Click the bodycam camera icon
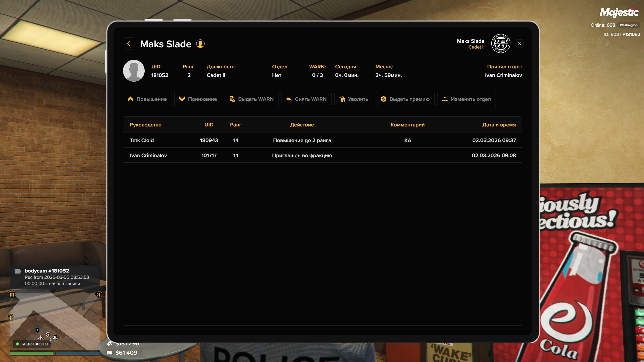644x362 pixels. coord(18,271)
